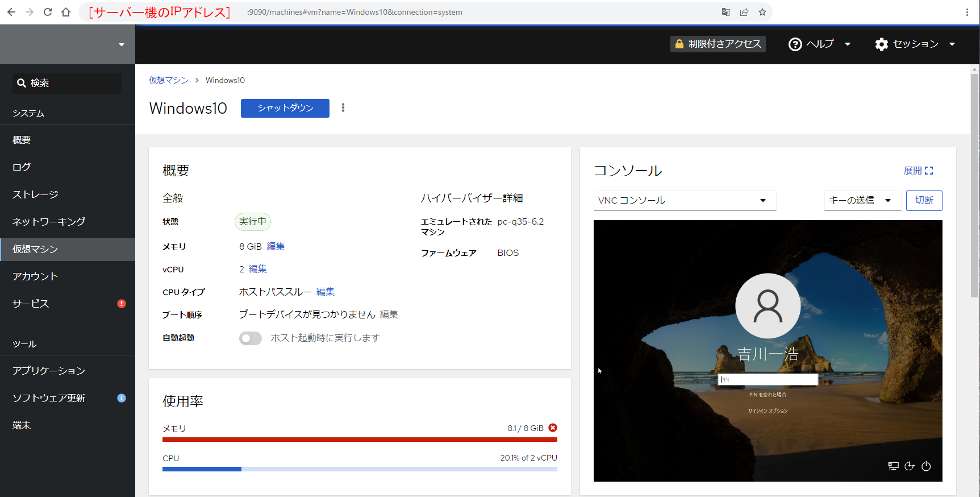Viewport: 980px width, 497px height.
Task: Click the memory usage error icon
Action: [x=553, y=428]
